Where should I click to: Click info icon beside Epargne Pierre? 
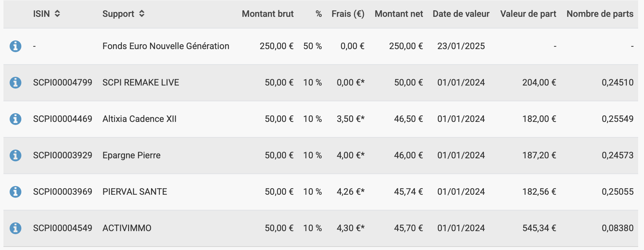15,155
